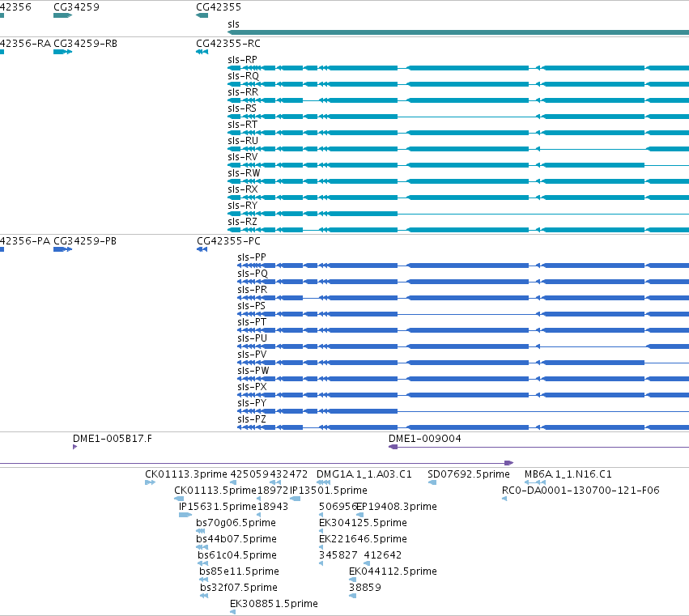Viewport: 689px width, 616px height.
Task: Select the 18943 EST label
Action: tap(273, 507)
